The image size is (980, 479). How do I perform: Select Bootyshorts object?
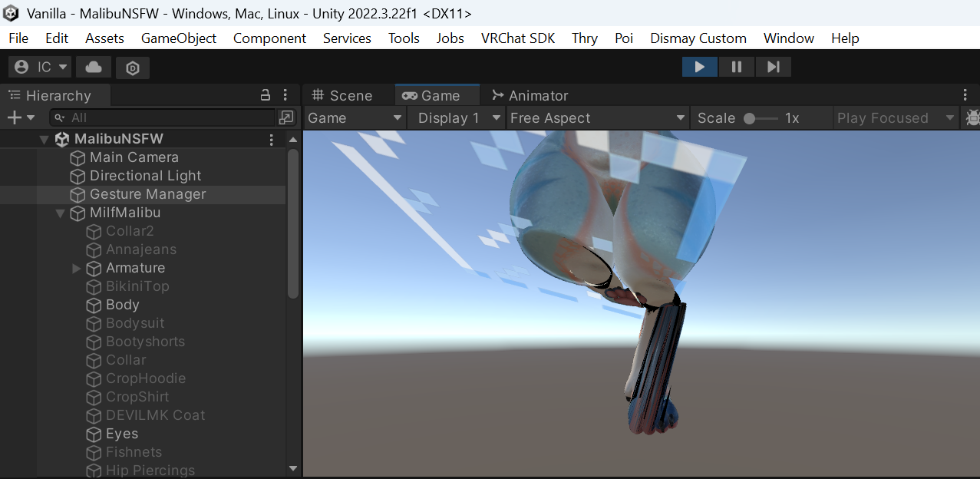145,342
